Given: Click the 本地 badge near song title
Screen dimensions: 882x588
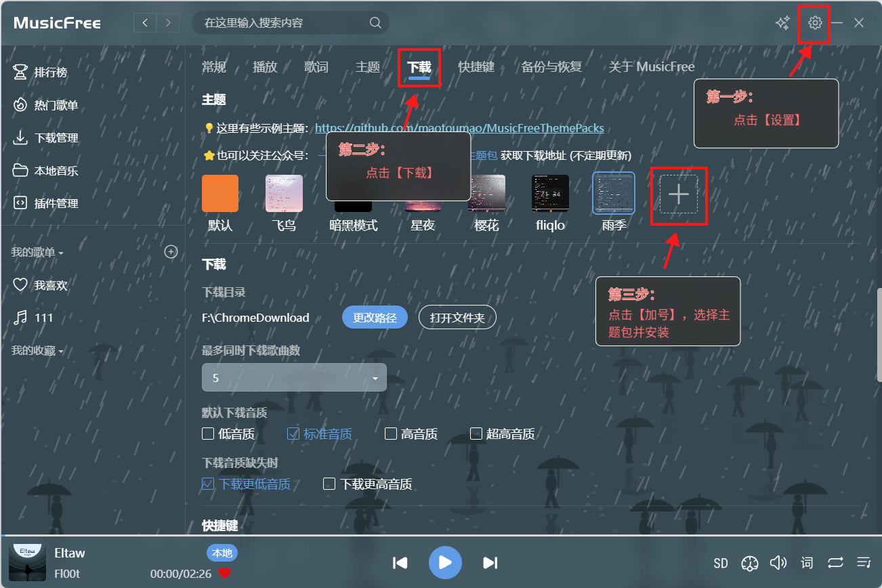Looking at the screenshot, I should click(222, 553).
